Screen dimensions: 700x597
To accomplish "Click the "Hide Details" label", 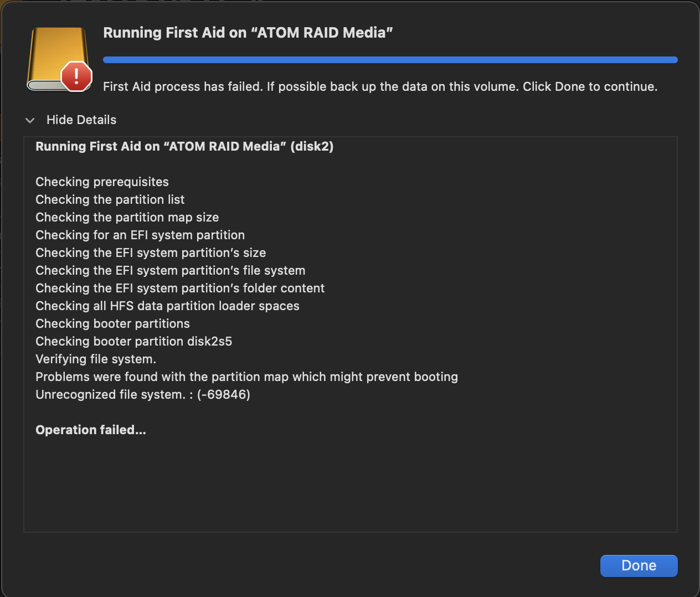I will tap(81, 120).
